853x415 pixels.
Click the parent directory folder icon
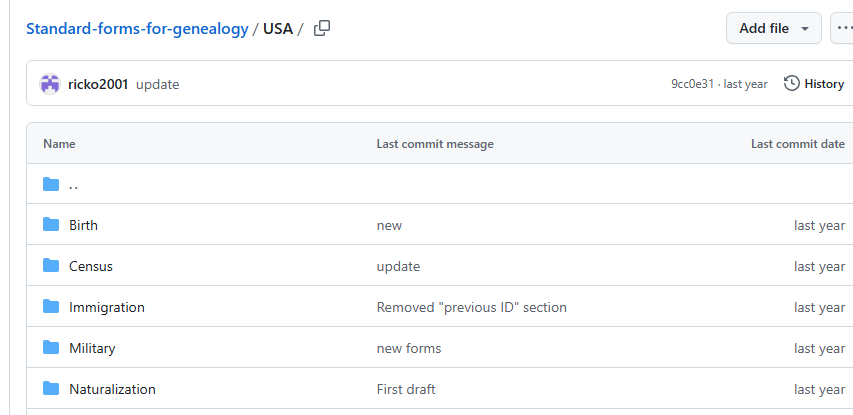51,184
